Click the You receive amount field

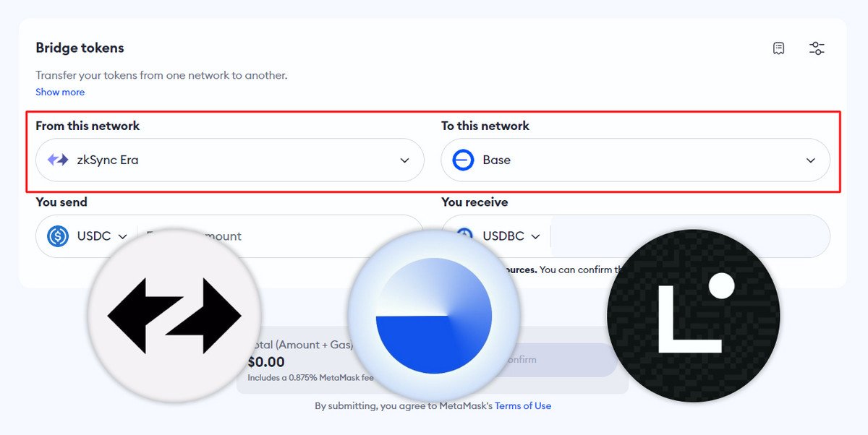tap(689, 236)
